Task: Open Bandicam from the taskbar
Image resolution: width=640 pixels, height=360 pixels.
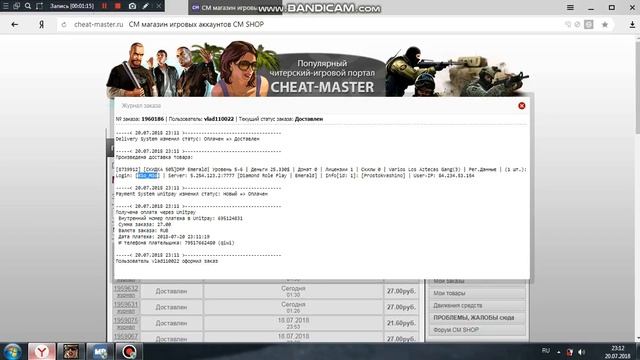Action: 129,351
